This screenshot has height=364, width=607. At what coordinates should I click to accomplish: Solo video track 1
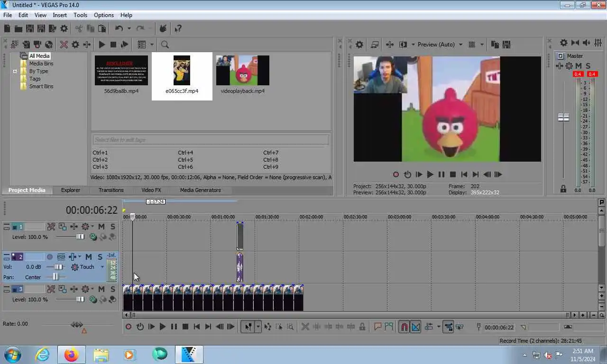[113, 227]
